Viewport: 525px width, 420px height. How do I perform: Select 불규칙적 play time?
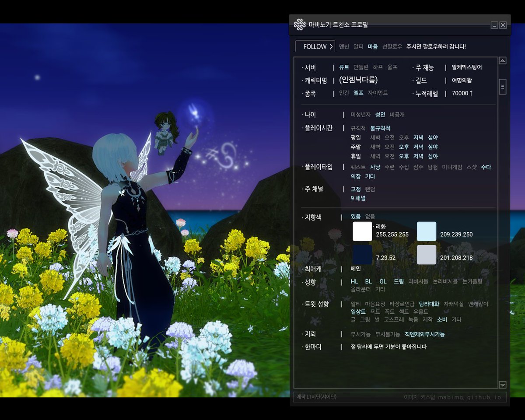[380, 128]
